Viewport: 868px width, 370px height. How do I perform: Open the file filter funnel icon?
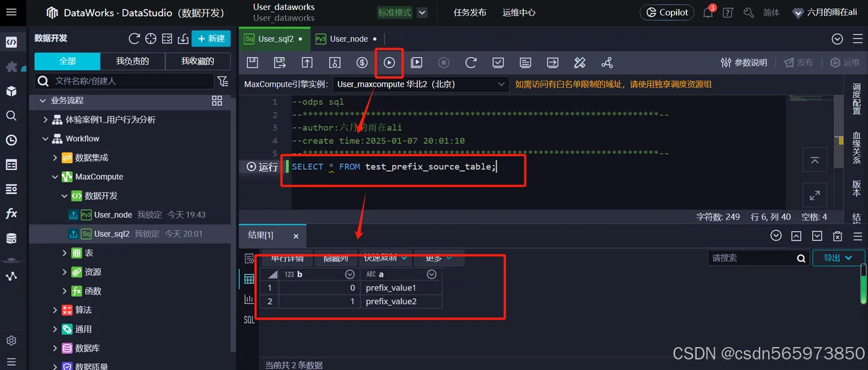(223, 81)
